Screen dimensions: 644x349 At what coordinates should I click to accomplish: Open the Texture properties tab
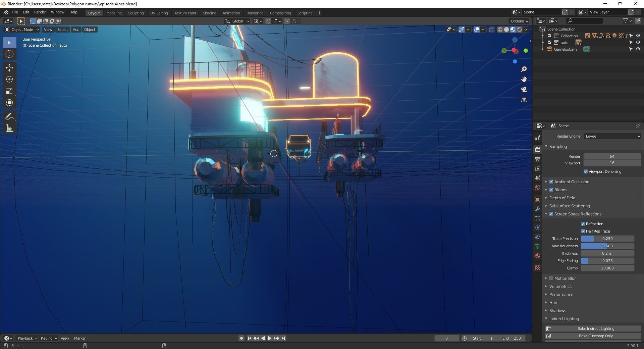tap(538, 268)
